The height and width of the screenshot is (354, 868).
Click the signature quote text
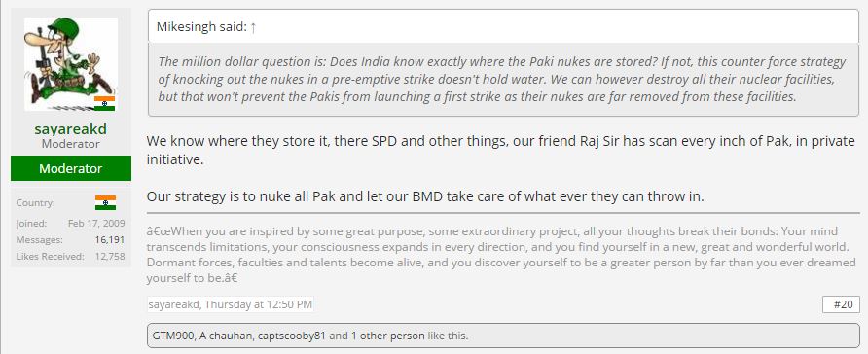click(501, 255)
